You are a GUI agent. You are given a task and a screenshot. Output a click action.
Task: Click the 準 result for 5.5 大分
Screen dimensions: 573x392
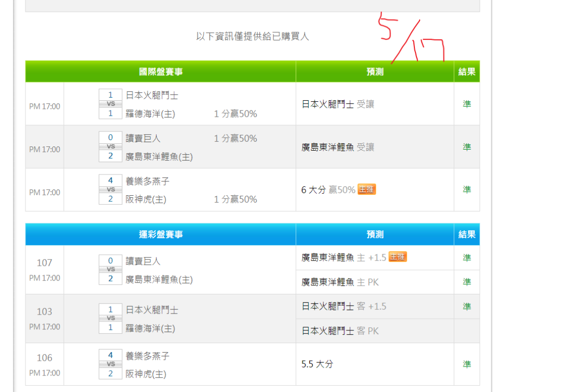click(467, 364)
